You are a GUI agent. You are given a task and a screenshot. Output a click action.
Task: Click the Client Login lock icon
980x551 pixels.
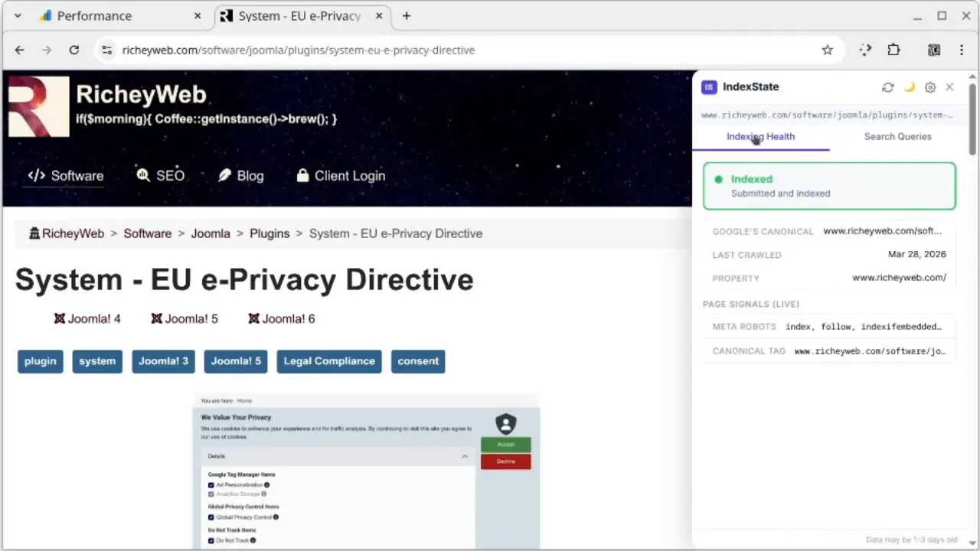(303, 175)
